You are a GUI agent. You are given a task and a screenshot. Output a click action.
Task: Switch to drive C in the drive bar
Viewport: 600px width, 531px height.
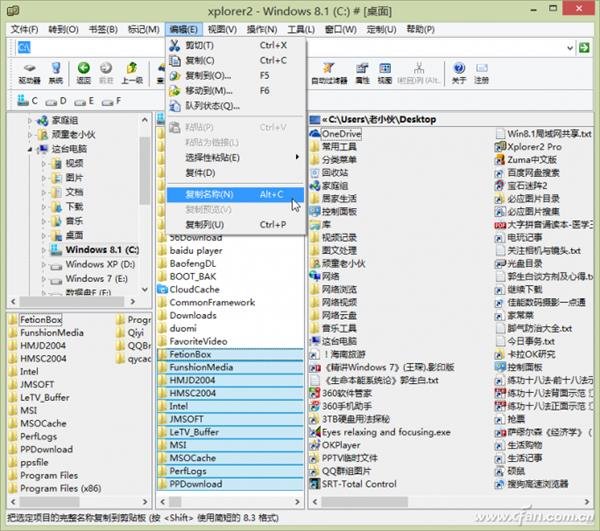pyautogui.click(x=28, y=101)
